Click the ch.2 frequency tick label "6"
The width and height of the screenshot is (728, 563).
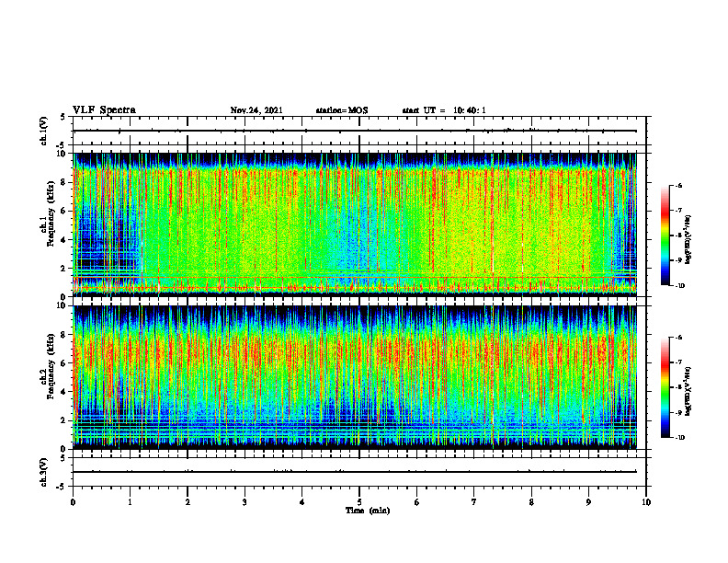pos(63,363)
